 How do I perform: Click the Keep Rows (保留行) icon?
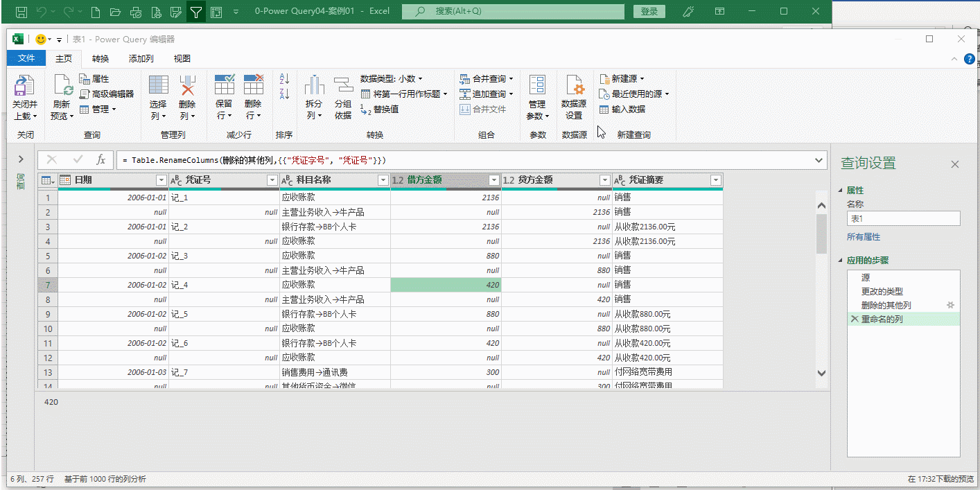224,85
